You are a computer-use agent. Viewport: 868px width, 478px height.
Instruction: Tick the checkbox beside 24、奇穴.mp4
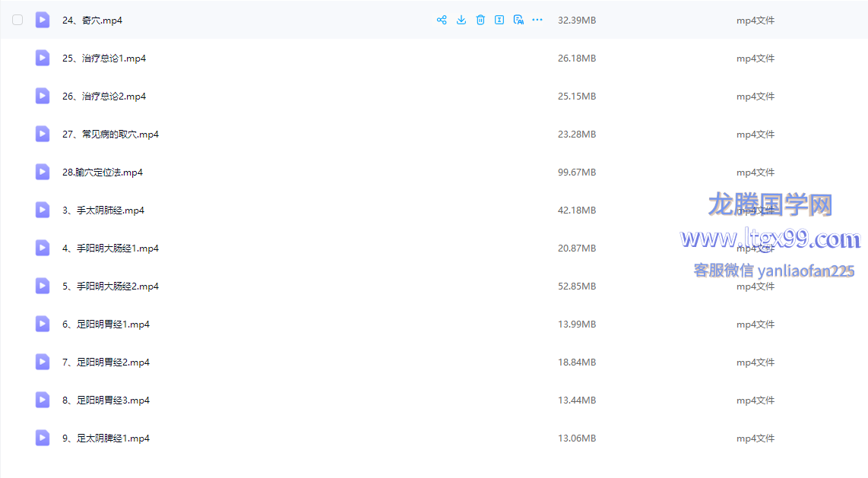pyautogui.click(x=17, y=21)
